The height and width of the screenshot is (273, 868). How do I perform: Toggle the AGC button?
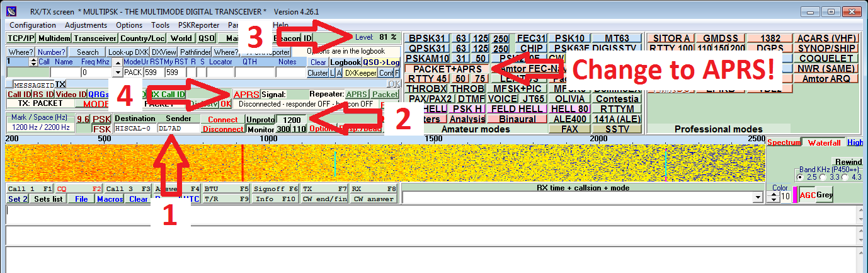808,195
